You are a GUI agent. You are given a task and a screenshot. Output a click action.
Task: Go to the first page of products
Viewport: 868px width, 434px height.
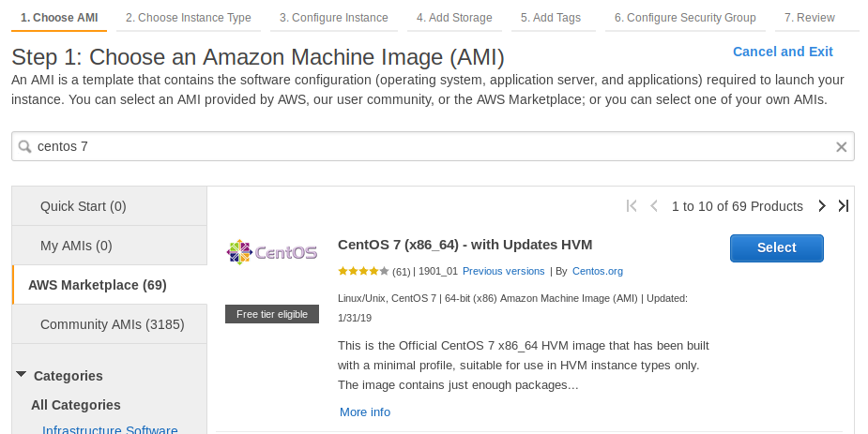point(632,206)
